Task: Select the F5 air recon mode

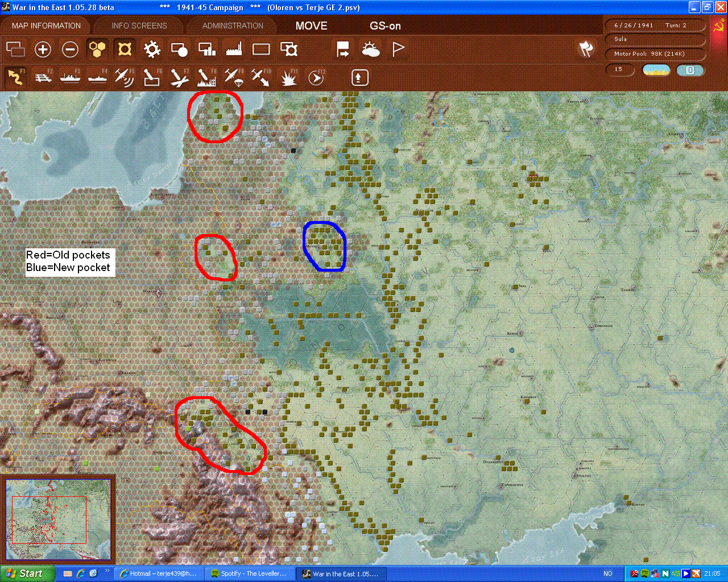Action: 125,77
